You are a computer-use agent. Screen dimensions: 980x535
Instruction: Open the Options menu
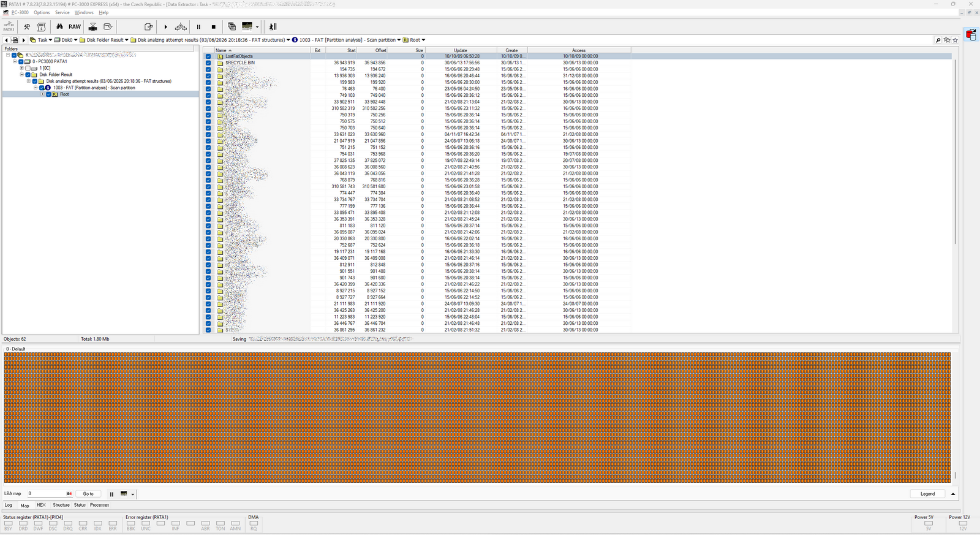[x=42, y=12]
